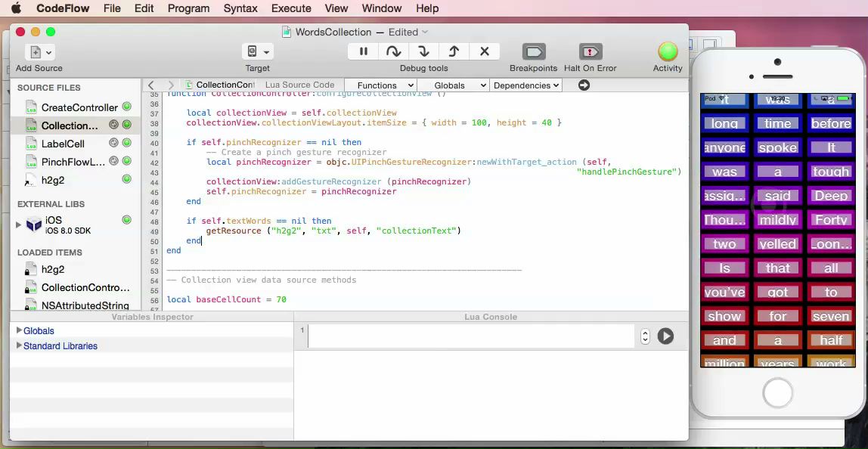Open the Help menu
The image size is (868, 449).
tap(426, 8)
